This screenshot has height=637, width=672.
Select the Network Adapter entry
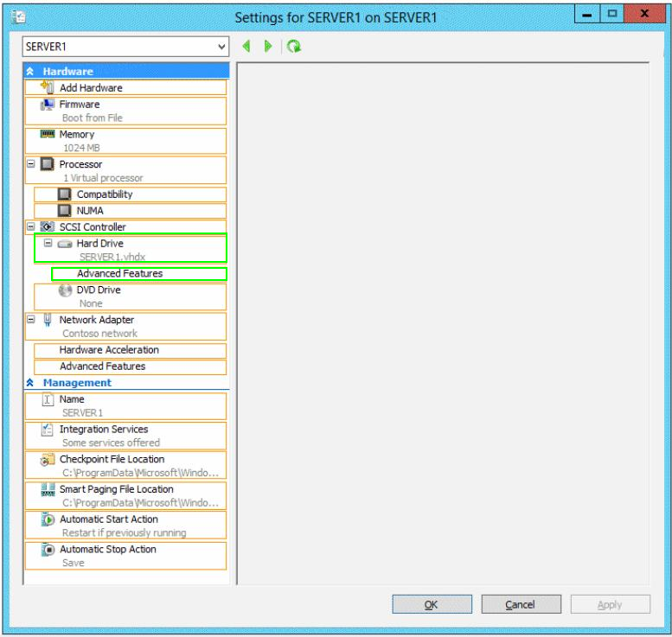point(125,327)
